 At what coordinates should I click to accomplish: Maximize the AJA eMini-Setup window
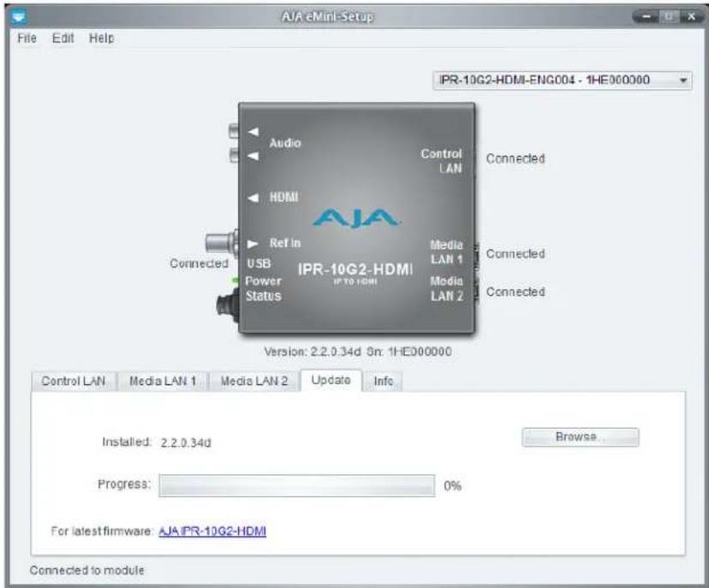pyautogui.click(x=668, y=17)
